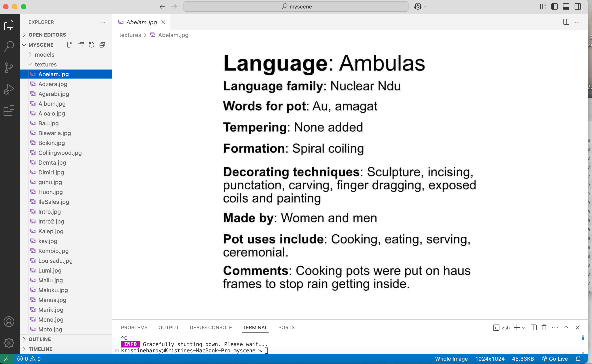Switch to the OUTPUT tab
The width and height of the screenshot is (592, 364).
[x=168, y=327]
